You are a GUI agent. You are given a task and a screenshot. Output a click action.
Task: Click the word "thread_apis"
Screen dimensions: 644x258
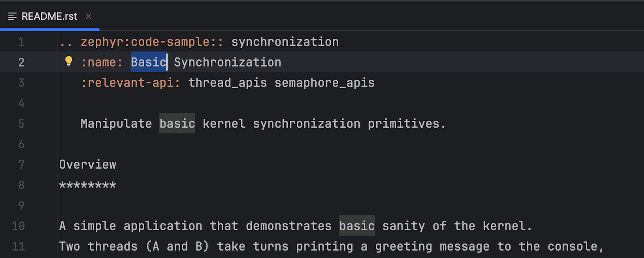coord(228,83)
